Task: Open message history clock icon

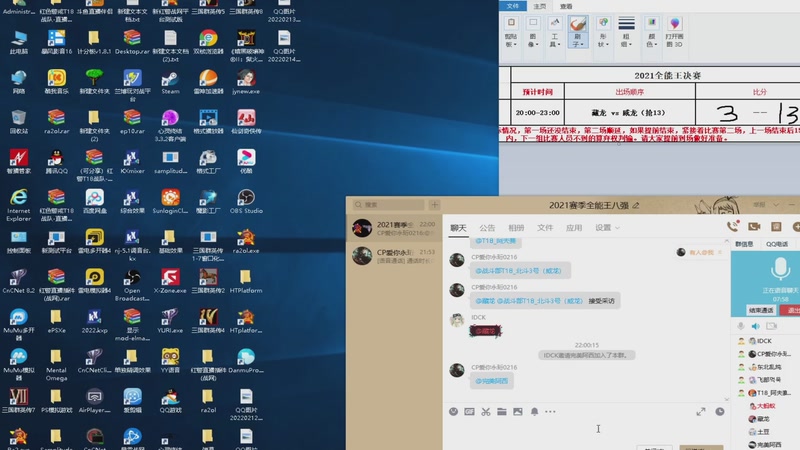Action: 720,411
